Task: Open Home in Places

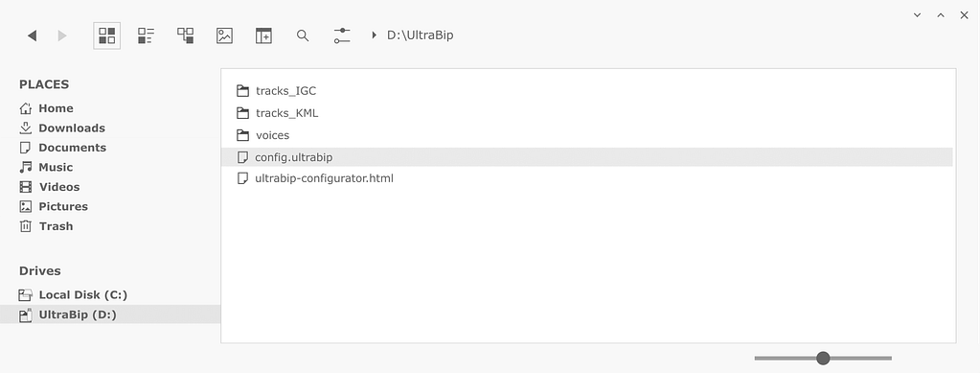Action: point(46,108)
